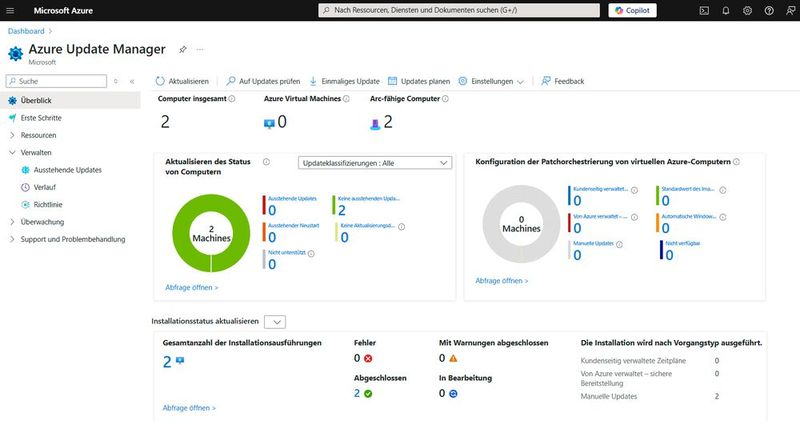Click info icon beside Konfiguration der Patchorchestrierung title
Viewport: 800px width, 421px height.
736,162
